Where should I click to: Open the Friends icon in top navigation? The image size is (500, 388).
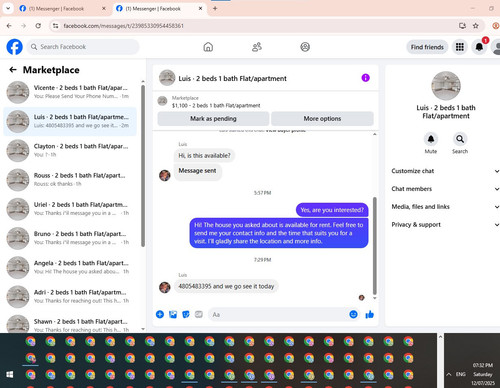257,47
